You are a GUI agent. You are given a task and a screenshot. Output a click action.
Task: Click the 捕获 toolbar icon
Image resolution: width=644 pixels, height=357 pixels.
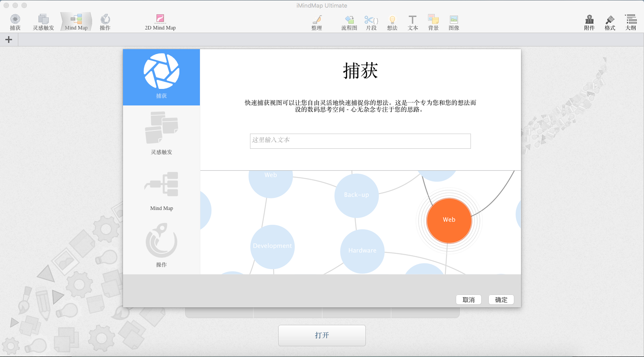click(x=15, y=22)
